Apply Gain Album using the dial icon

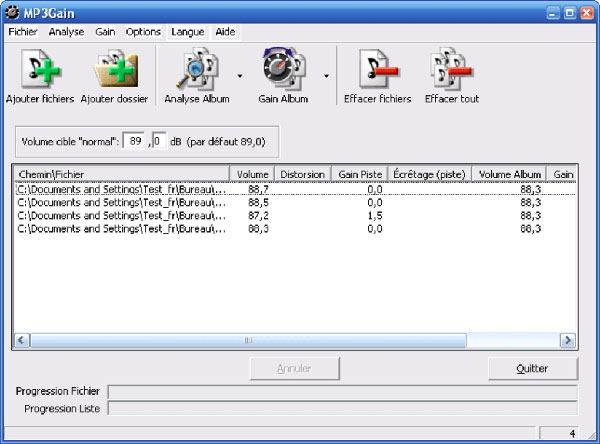coord(283,70)
